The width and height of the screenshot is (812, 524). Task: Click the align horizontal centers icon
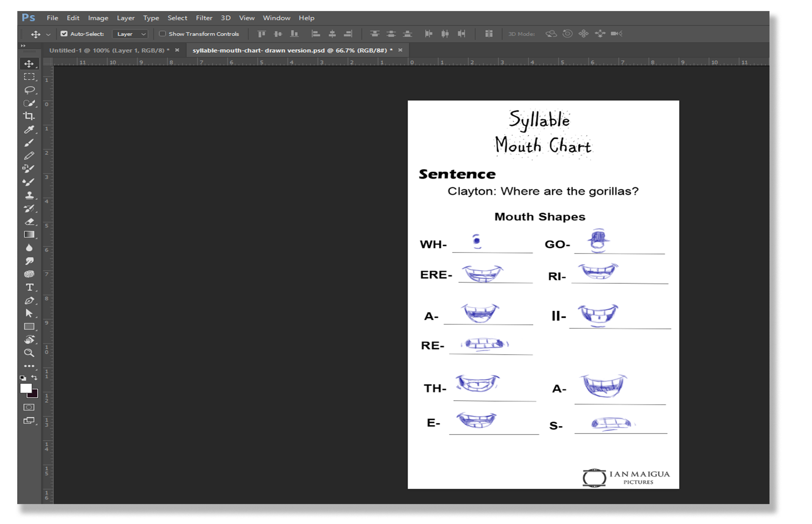click(x=332, y=34)
